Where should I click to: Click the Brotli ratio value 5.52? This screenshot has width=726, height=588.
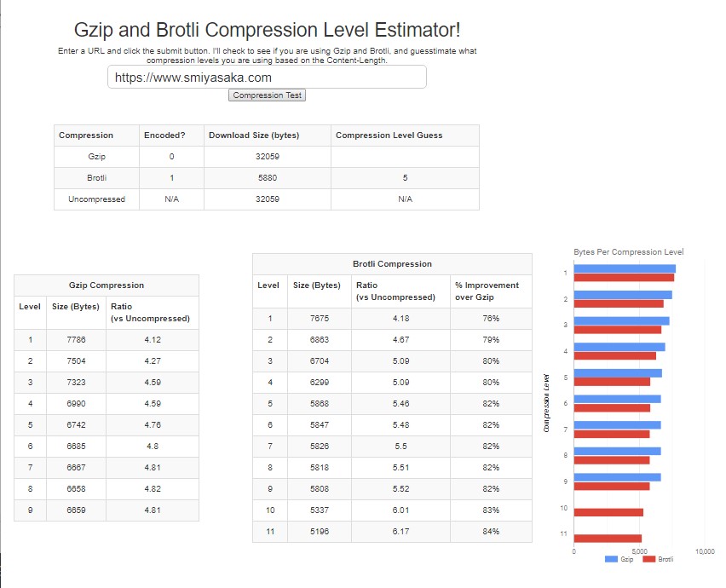coord(401,489)
